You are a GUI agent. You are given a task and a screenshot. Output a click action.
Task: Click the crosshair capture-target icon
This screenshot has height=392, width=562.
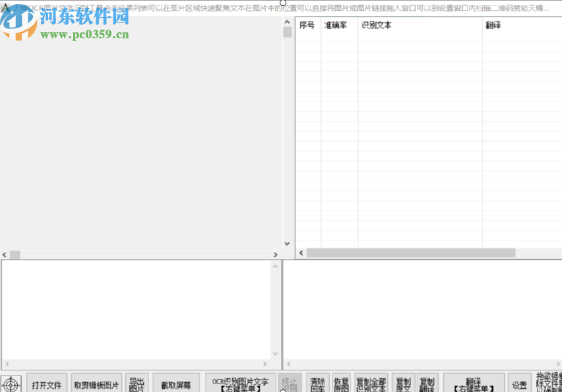(12, 383)
